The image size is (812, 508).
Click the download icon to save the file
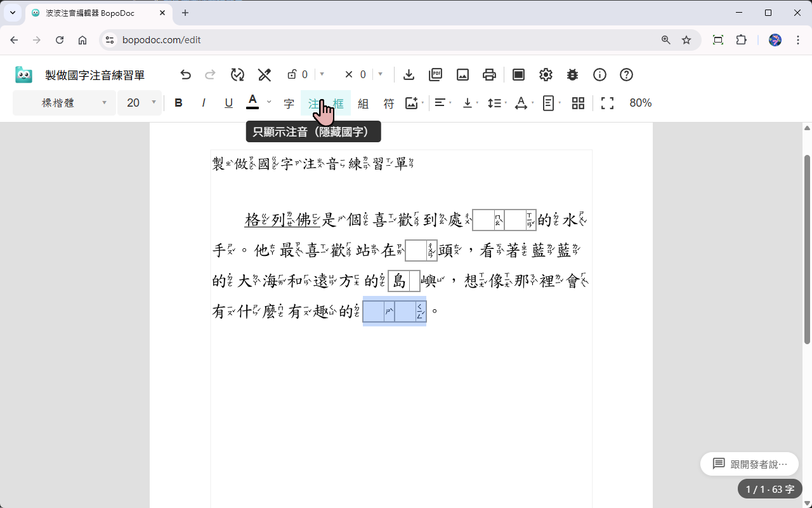(x=409, y=74)
